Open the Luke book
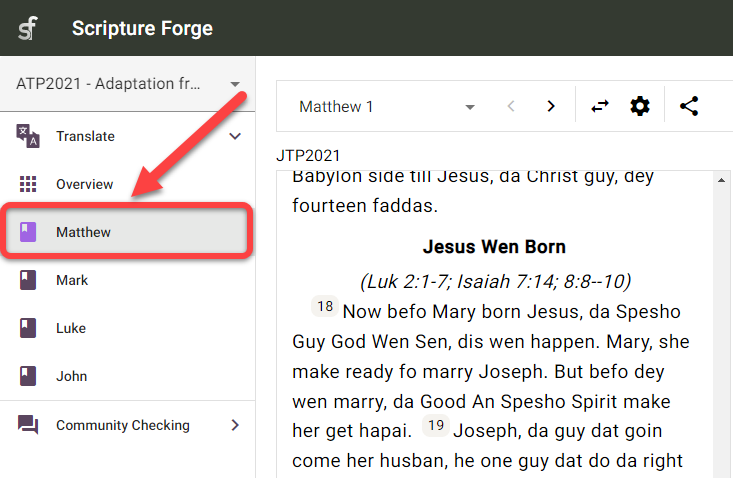The height and width of the screenshot is (478, 733). click(71, 328)
